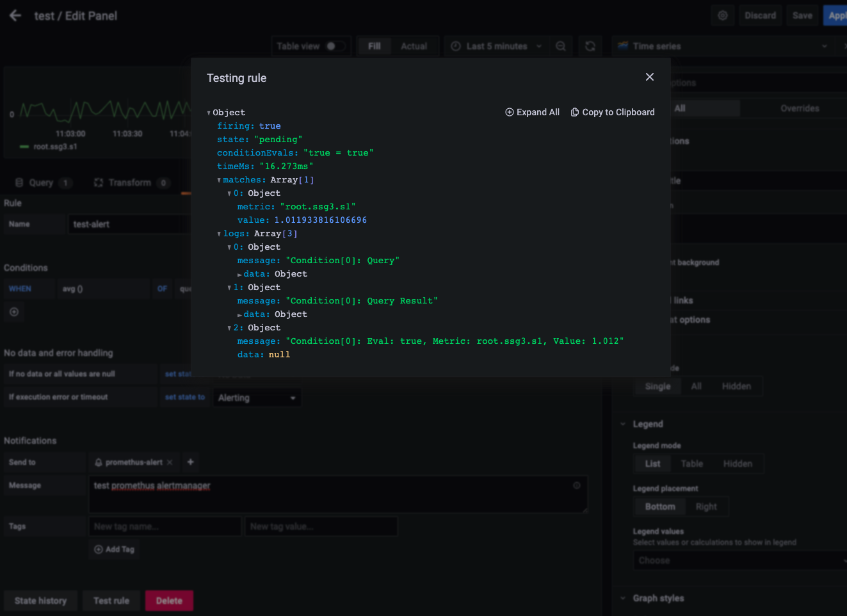Select the Actual size option
Viewport: 847px width, 616px height.
click(414, 46)
